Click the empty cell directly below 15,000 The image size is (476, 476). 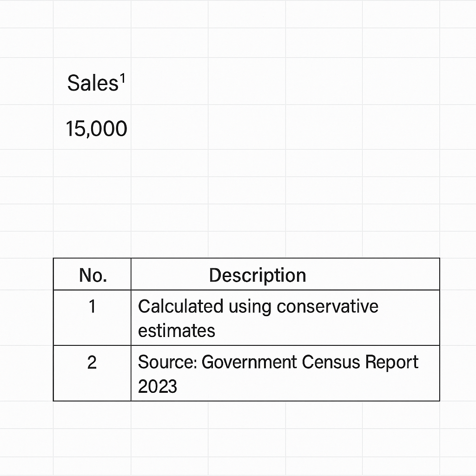point(92,163)
